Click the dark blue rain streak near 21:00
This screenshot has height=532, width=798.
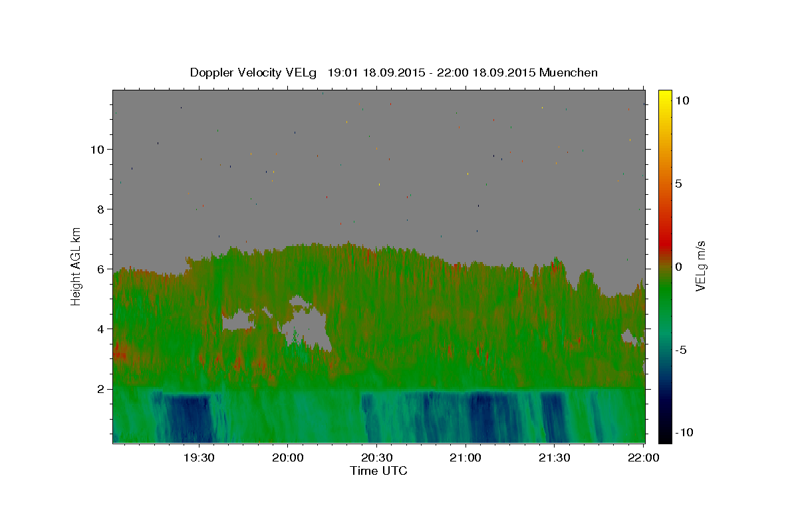click(x=483, y=418)
